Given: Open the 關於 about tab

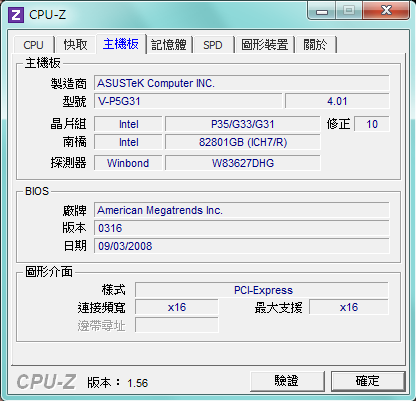Looking at the screenshot, I should tap(315, 45).
